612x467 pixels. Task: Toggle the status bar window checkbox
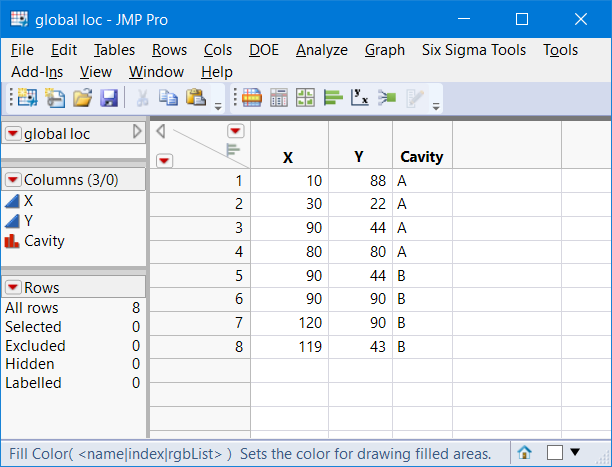click(555, 453)
